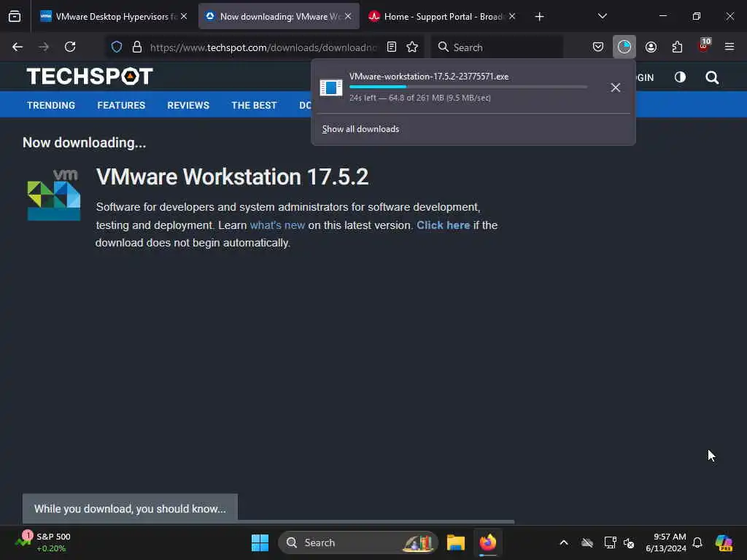Click the While you download banner
This screenshot has height=560, width=747.
(x=130, y=508)
